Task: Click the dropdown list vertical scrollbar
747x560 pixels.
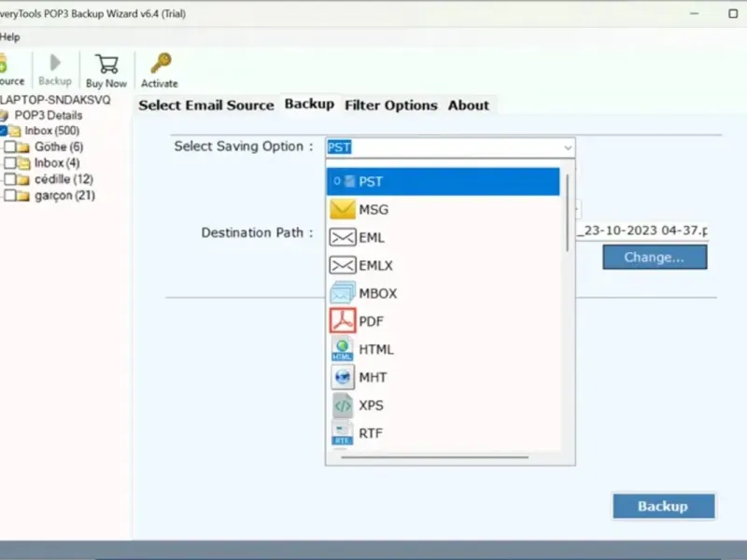Action: point(567,213)
